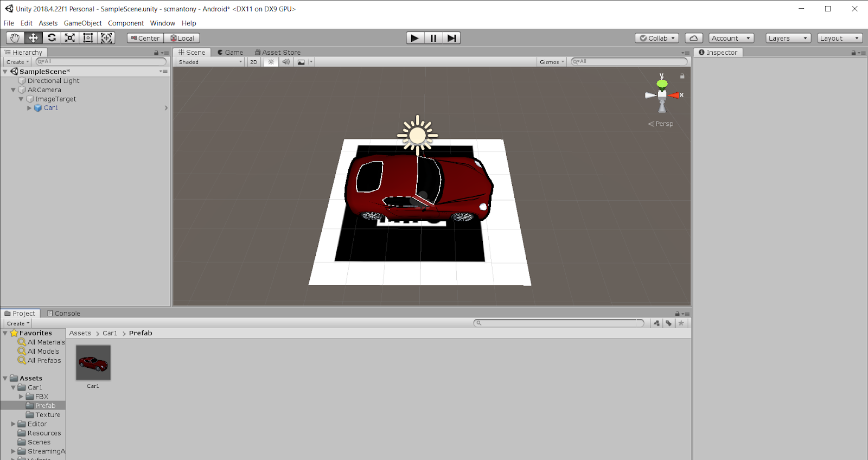Select the Rect transform tool

(x=88, y=38)
